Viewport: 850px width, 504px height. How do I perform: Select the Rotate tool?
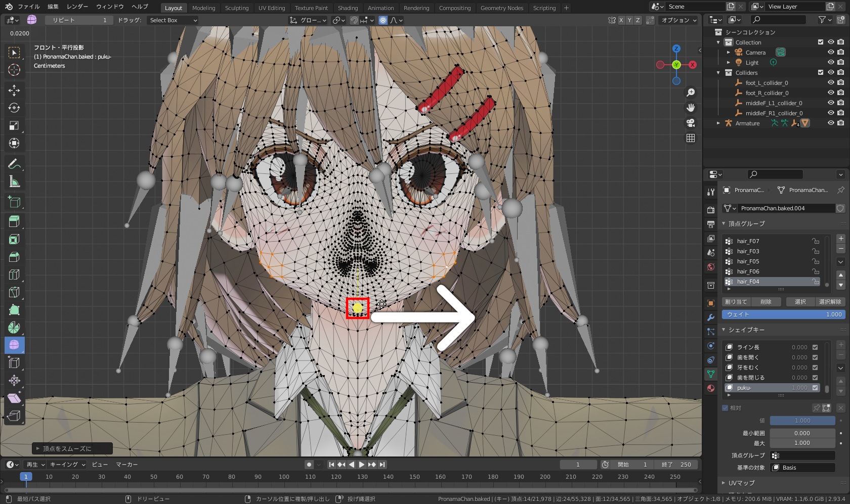pyautogui.click(x=14, y=108)
